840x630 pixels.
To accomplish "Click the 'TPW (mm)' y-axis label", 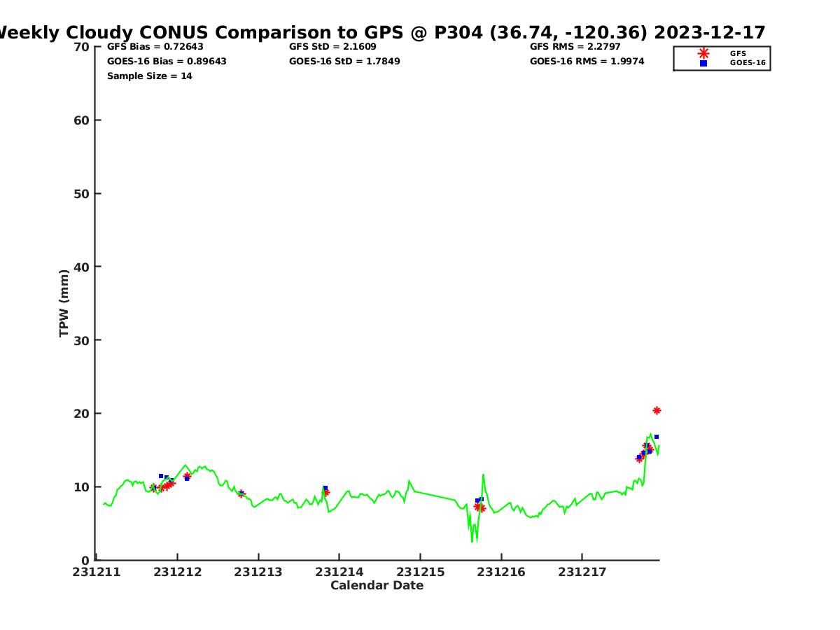I will pos(64,303).
